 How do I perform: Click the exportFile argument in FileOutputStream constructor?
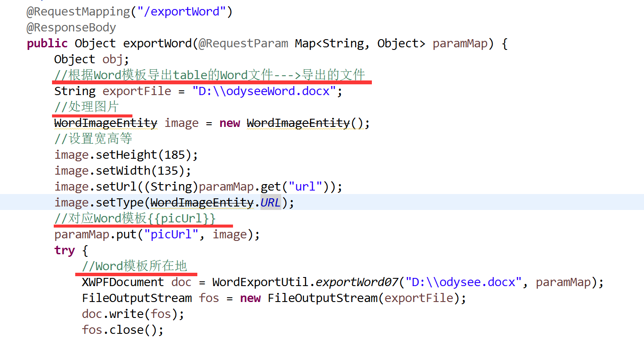[419, 298]
